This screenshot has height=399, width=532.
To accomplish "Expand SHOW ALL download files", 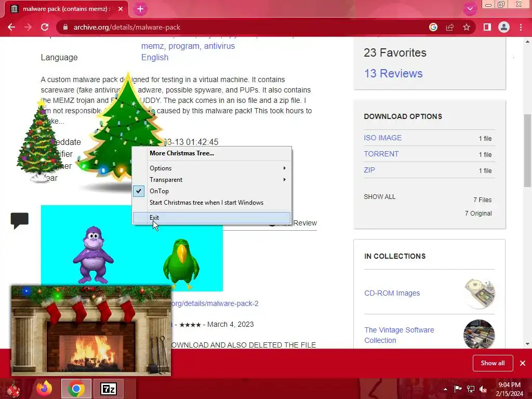I will point(380,197).
